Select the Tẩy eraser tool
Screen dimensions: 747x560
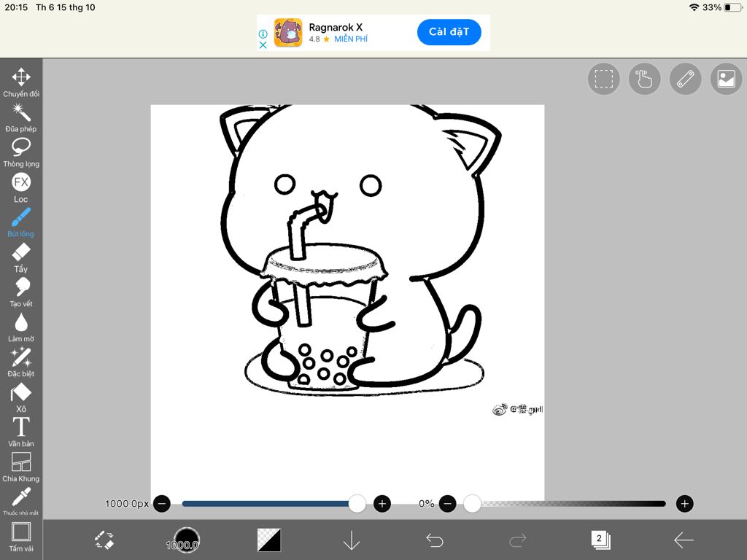21,257
